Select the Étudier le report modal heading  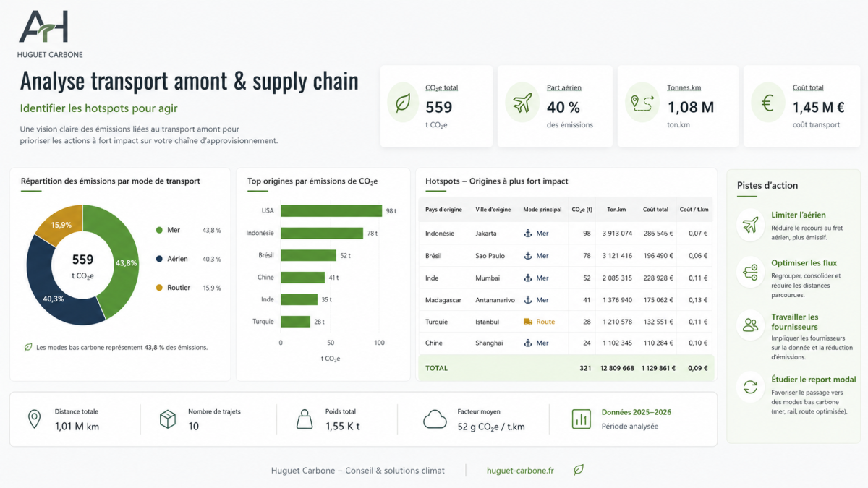tap(814, 379)
